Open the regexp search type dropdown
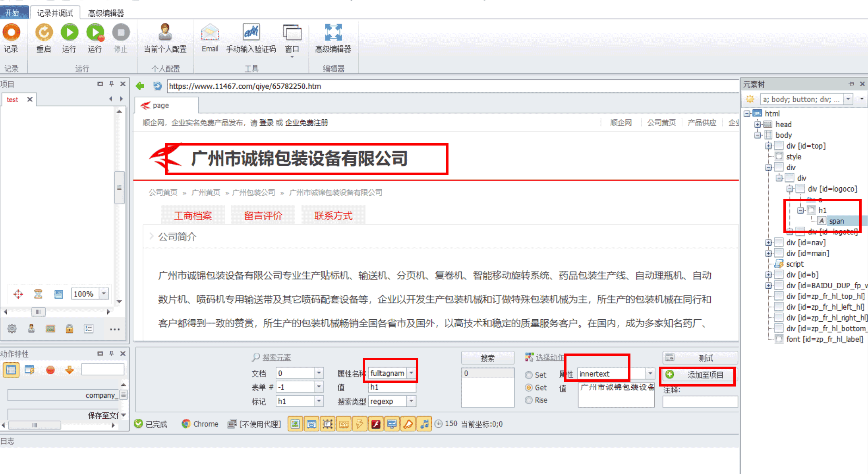The width and height of the screenshot is (868, 474). (x=412, y=401)
